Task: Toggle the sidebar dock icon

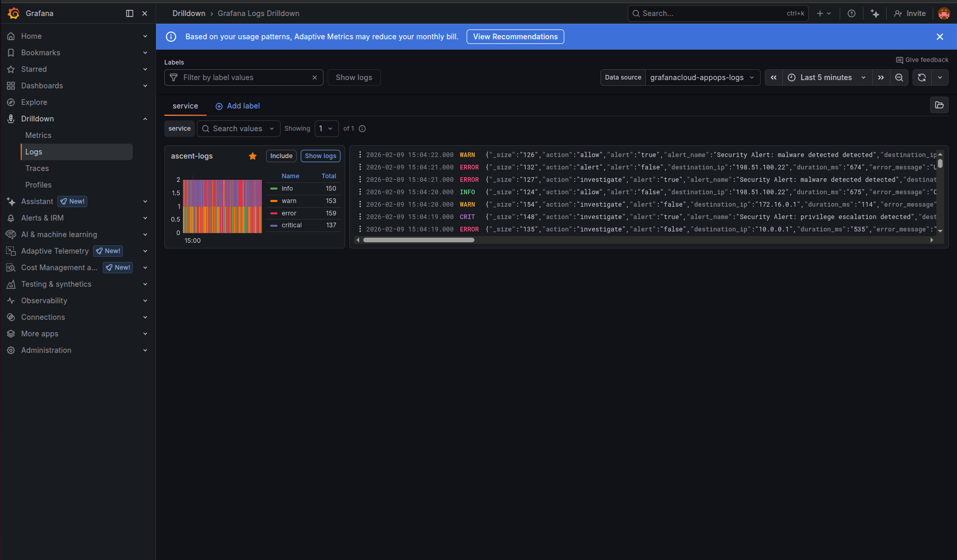Action: tap(130, 13)
